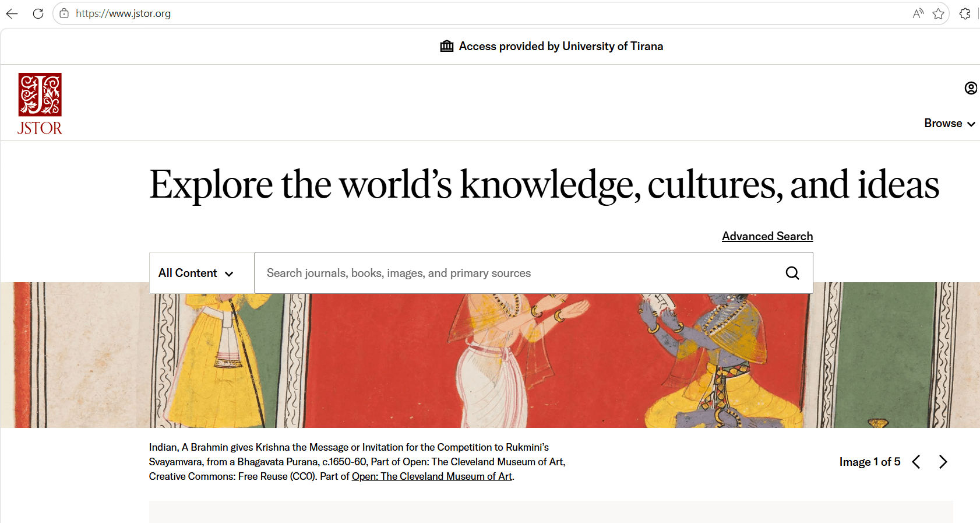Screen dimensions: 980x523
Task: Open the browser extensions puzzle icon
Action: [x=965, y=13]
